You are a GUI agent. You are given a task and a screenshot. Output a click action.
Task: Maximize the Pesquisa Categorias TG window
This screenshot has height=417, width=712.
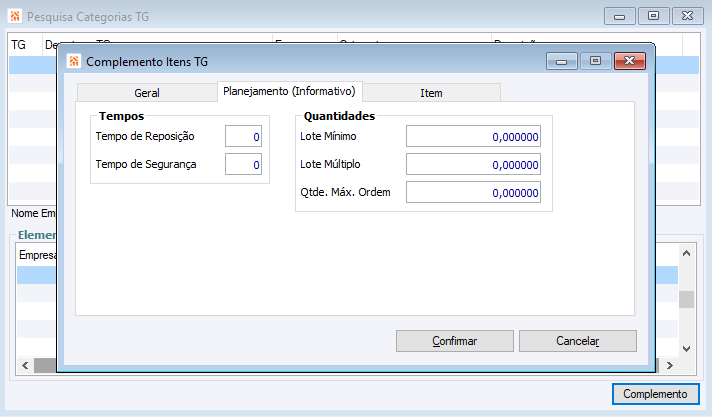coord(653,16)
